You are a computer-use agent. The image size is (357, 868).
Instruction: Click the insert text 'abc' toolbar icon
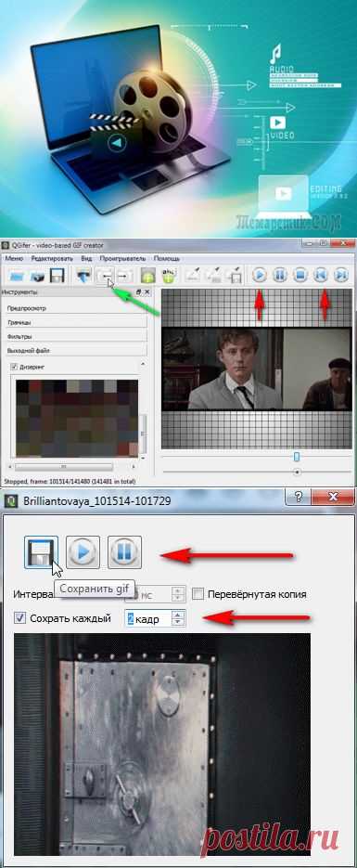(x=168, y=275)
